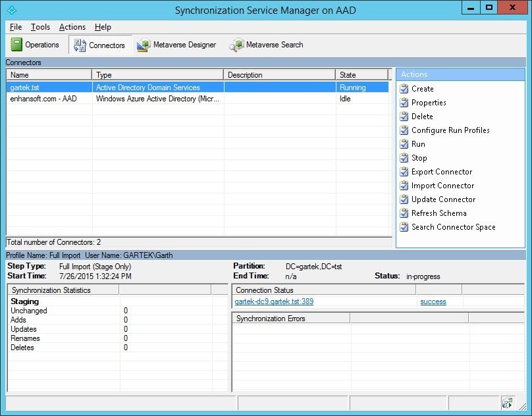
Task: Click the icon beside Refresh Schema
Action: point(404,213)
